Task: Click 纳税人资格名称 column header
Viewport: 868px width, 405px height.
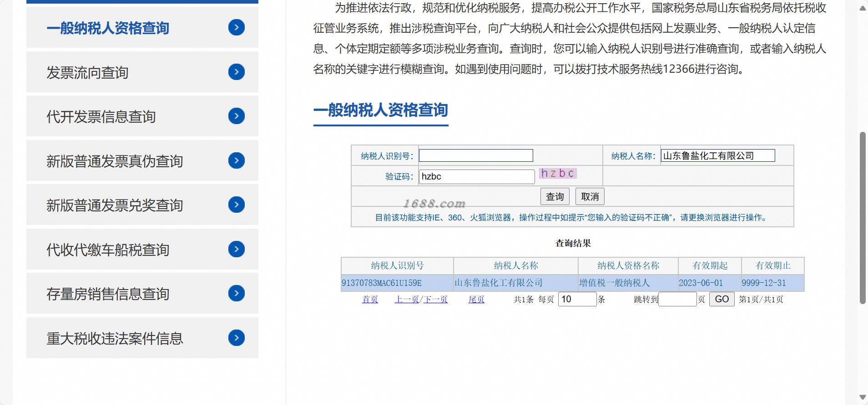Action: click(x=628, y=265)
